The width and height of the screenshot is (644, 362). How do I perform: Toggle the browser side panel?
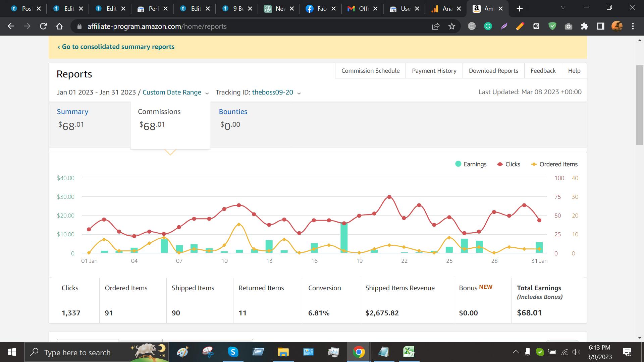click(x=601, y=26)
